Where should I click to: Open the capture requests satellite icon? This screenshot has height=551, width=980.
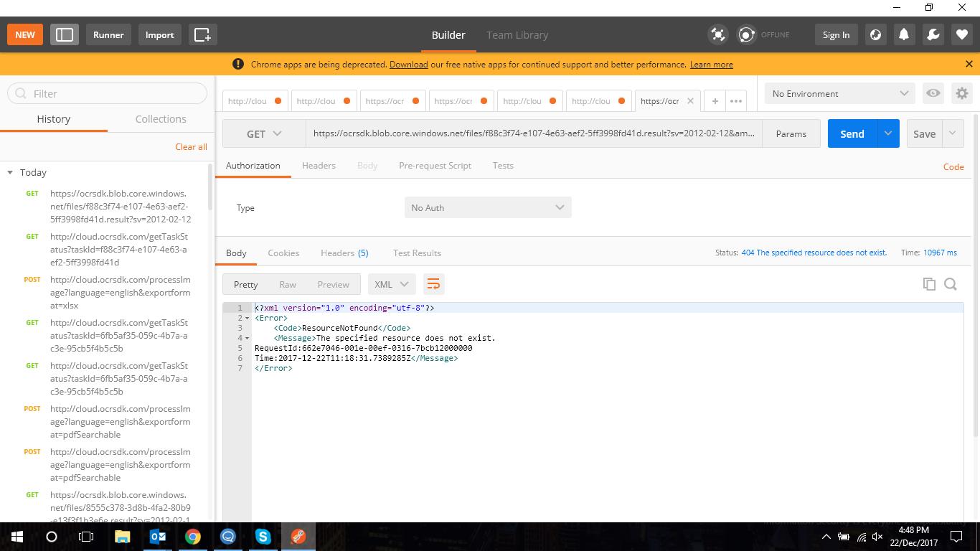[718, 34]
